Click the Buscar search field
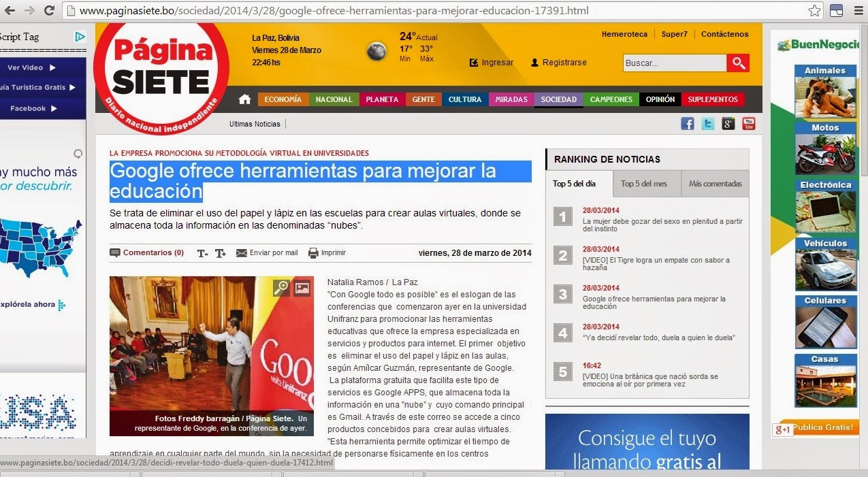Image resolution: width=868 pixels, height=477 pixels. [675, 63]
